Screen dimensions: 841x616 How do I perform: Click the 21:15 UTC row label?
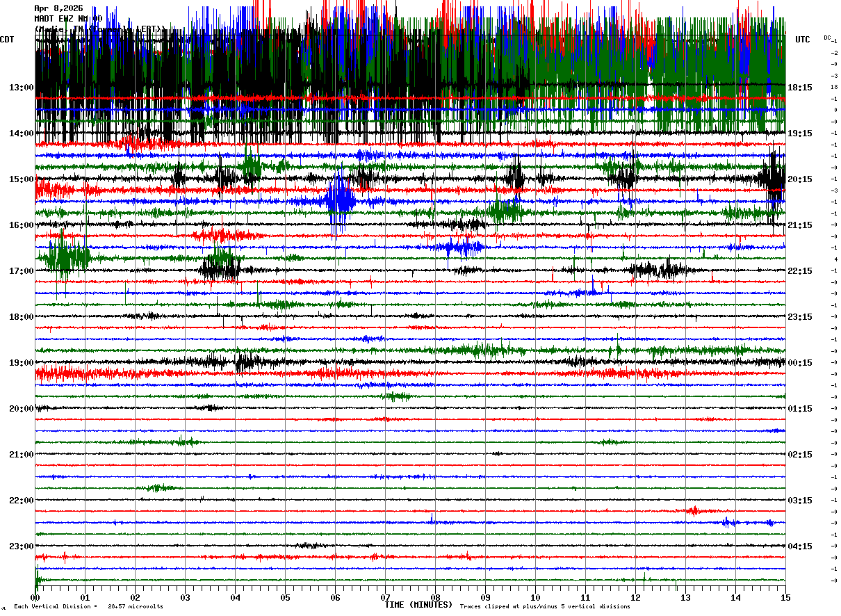(800, 225)
